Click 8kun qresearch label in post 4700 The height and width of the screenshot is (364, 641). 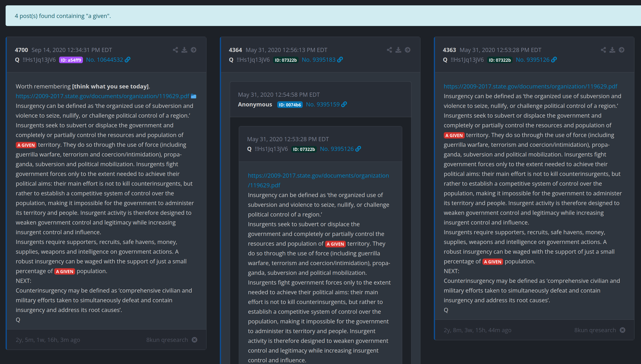pyautogui.click(x=167, y=340)
